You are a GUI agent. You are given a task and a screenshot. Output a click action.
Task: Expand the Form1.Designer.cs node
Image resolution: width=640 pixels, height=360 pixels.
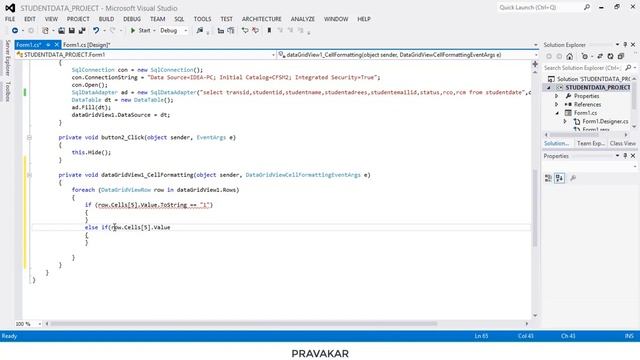(x=565, y=122)
